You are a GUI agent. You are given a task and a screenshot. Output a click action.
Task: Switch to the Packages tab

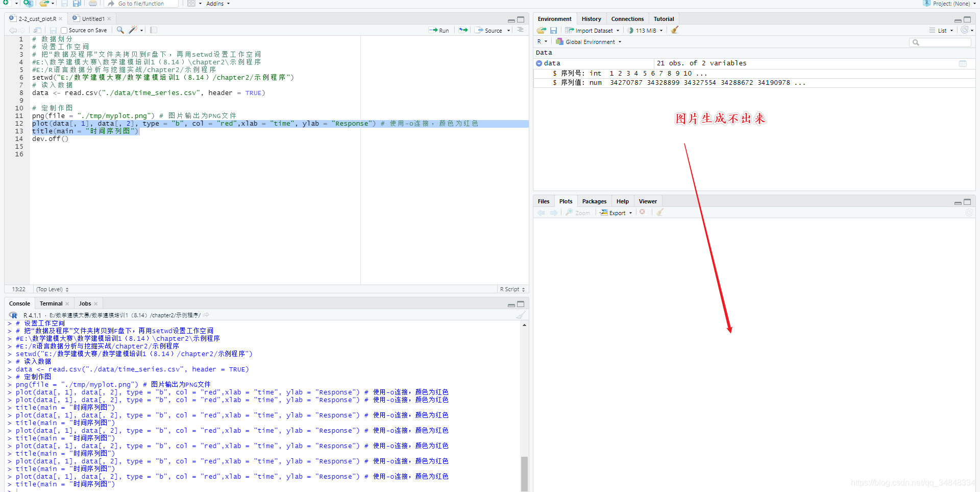[594, 201]
